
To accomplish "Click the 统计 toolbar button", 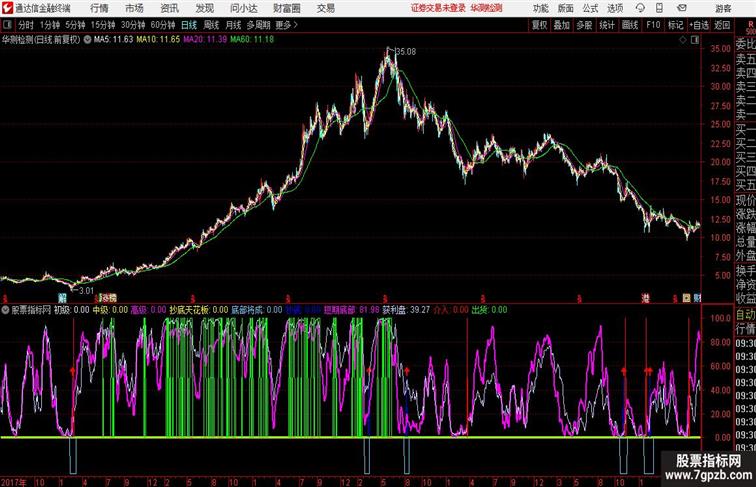I will (x=607, y=25).
